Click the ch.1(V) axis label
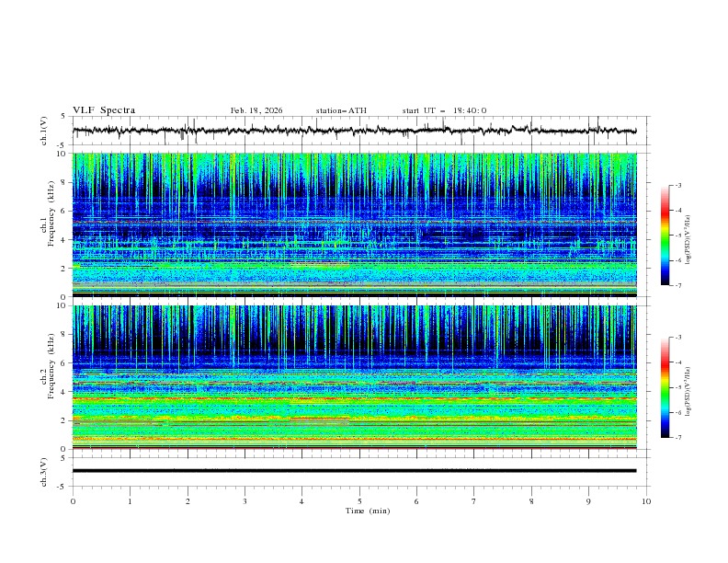 (45, 131)
